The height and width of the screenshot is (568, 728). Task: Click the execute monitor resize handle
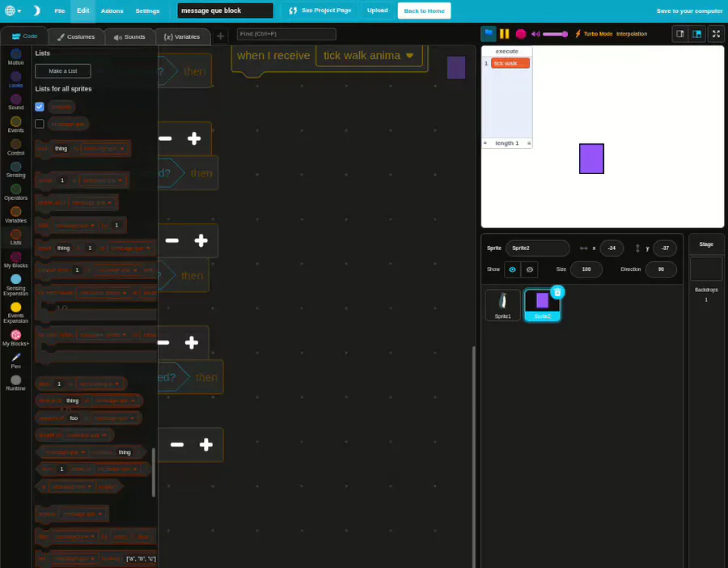click(x=529, y=143)
